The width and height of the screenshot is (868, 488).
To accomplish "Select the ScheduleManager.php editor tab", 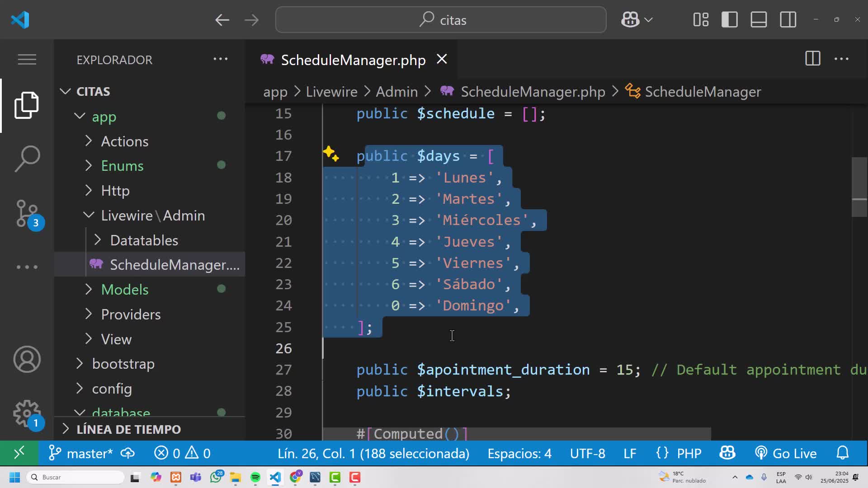I will [351, 60].
